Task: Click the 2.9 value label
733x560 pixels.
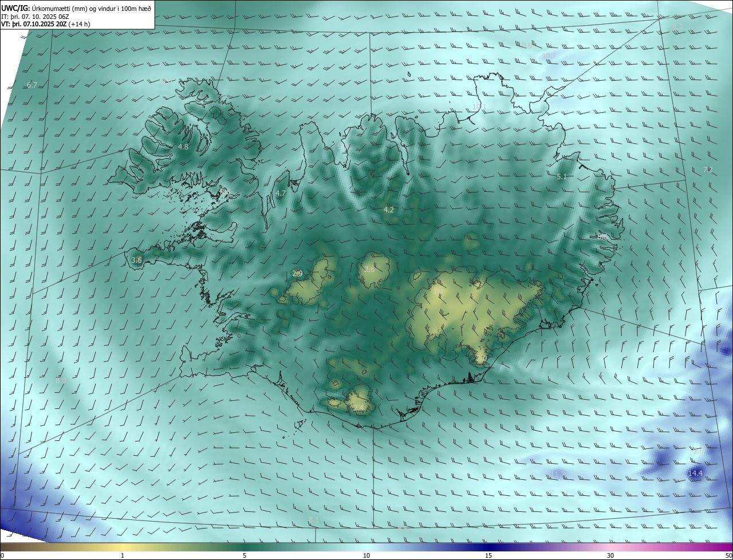Action: [297, 274]
